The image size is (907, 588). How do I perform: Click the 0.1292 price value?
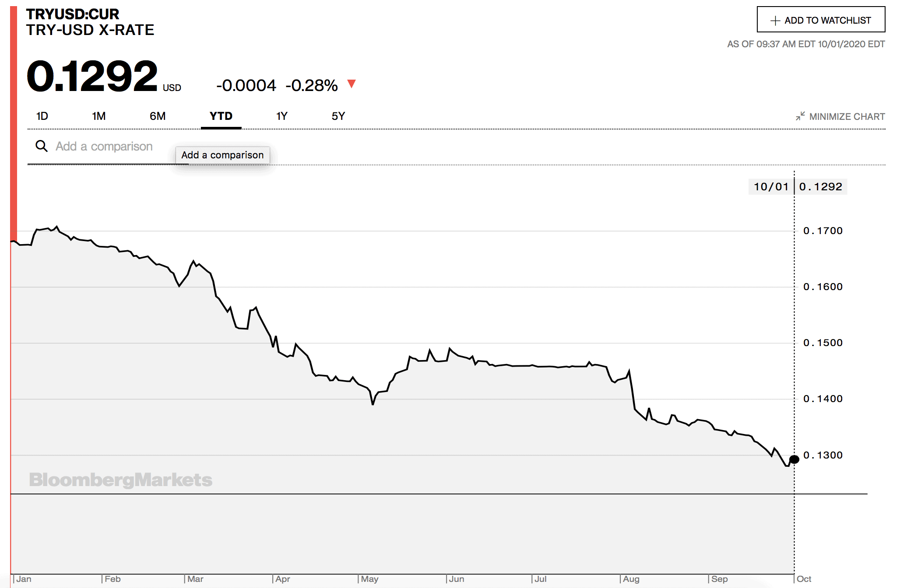coord(92,76)
